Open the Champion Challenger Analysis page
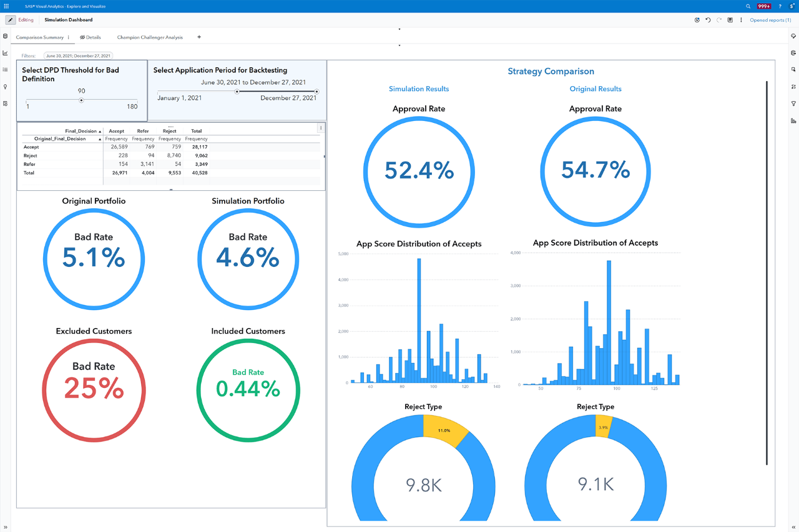The width and height of the screenshot is (799, 532). (x=150, y=37)
